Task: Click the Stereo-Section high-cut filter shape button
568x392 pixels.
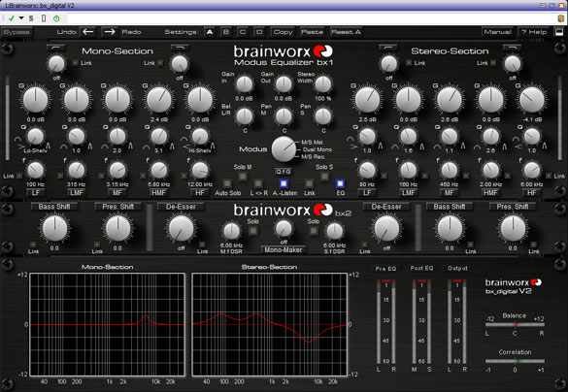Action: tap(513, 48)
